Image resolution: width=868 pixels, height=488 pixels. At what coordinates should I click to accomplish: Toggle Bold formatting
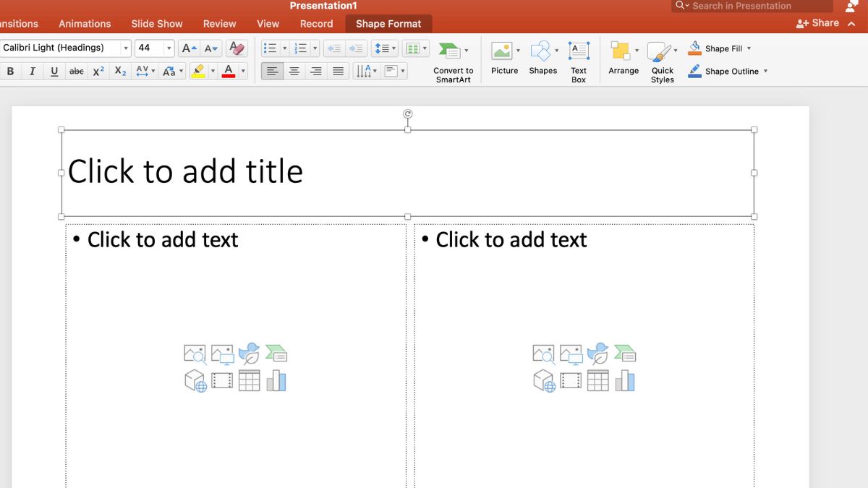[x=10, y=71]
